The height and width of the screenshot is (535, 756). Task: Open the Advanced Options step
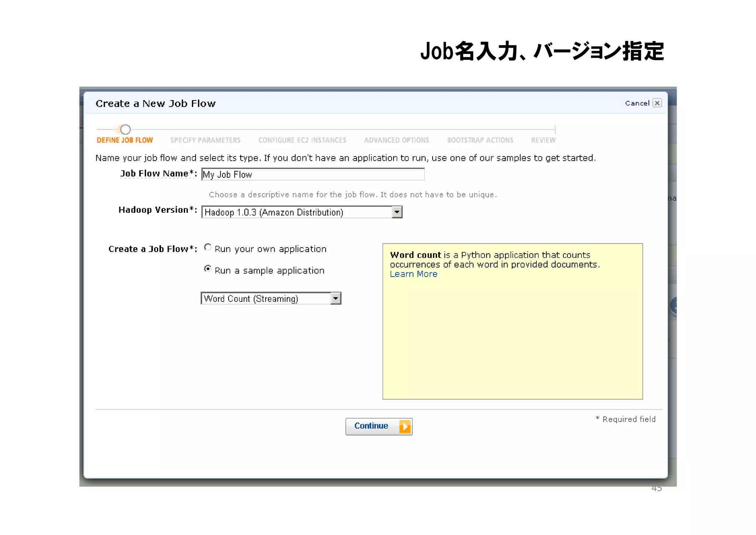[x=396, y=140]
